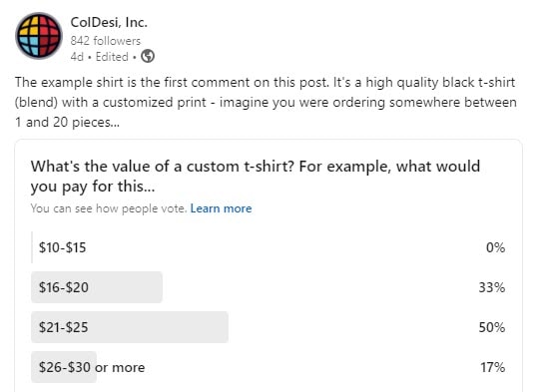Select the $16-$20 poll option

268,287
